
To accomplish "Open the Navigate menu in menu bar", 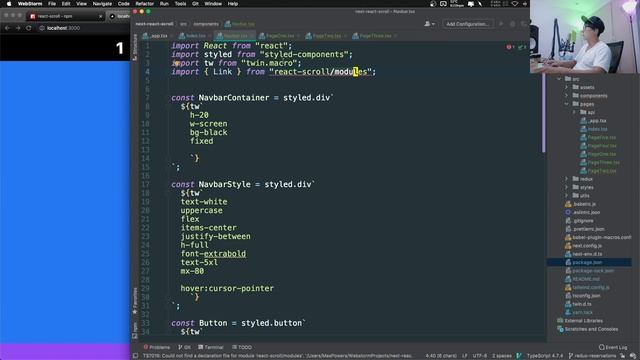I will pos(102,4).
